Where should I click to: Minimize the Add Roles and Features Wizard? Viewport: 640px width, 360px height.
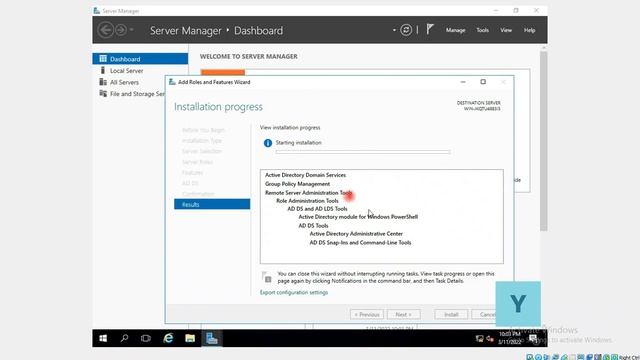(x=463, y=82)
